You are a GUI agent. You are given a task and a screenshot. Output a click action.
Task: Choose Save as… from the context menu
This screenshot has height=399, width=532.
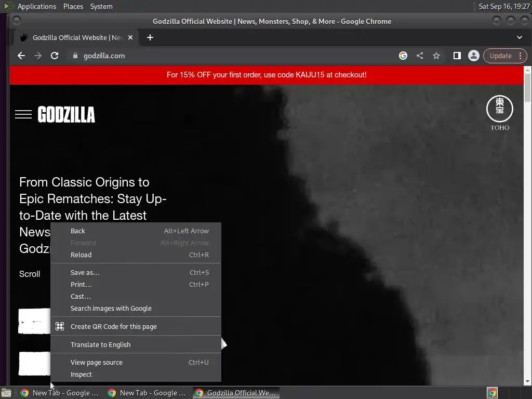[136, 272]
